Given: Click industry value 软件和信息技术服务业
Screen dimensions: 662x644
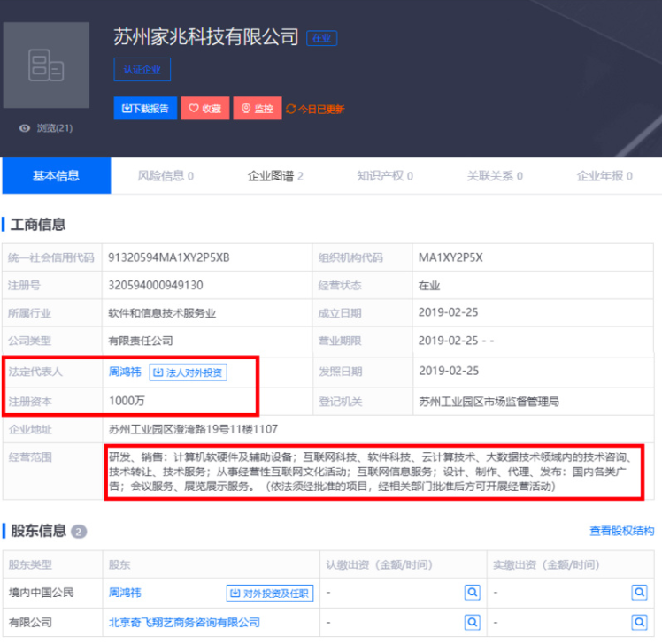Looking at the screenshot, I should pyautogui.click(x=162, y=313).
